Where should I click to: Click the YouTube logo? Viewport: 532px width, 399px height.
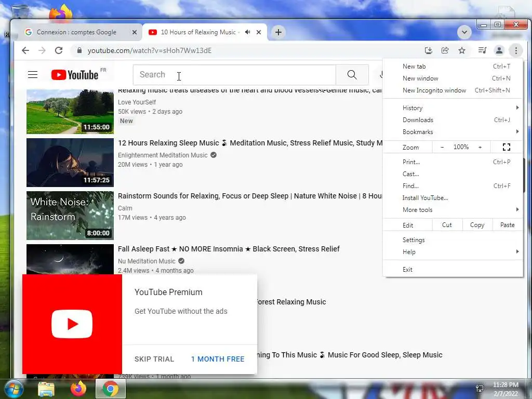(75, 75)
